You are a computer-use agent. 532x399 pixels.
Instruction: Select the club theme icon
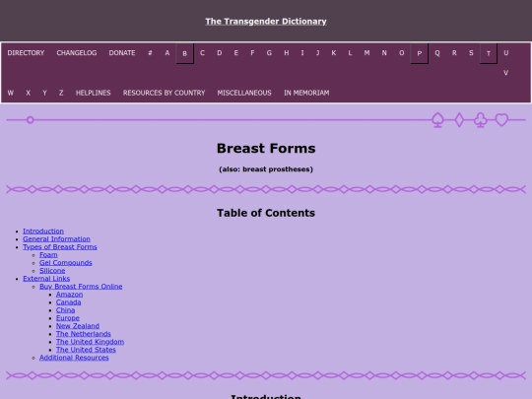[x=481, y=120]
